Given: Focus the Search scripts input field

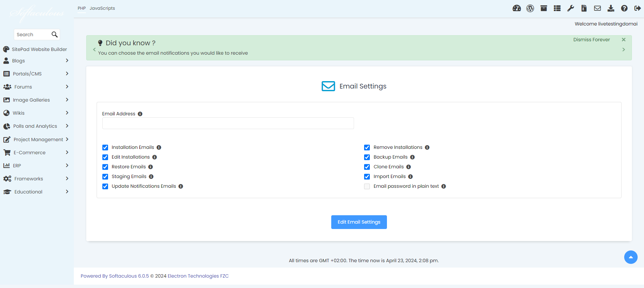Looking at the screenshot, I should (32, 35).
